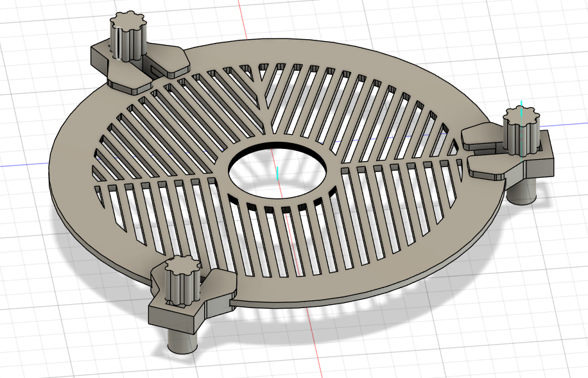
Task: Select the knurled knob on the upper-left clamp
Action: pyautogui.click(x=128, y=37)
